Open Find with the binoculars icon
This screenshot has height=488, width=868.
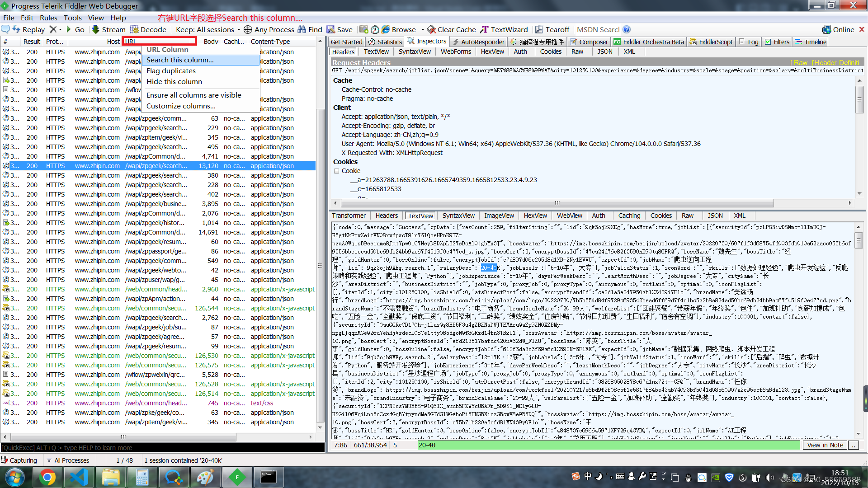pos(302,29)
